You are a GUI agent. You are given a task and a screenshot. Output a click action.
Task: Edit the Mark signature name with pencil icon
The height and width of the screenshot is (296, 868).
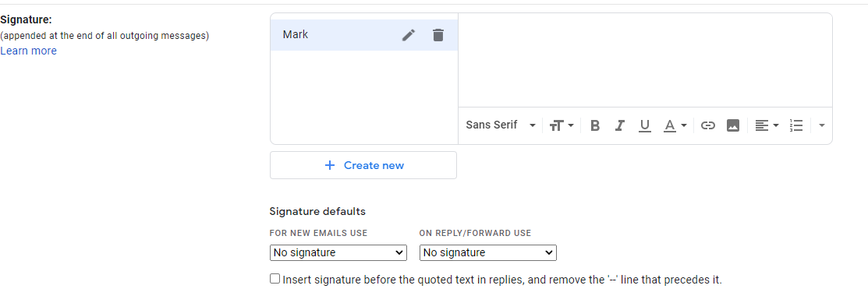click(x=409, y=35)
